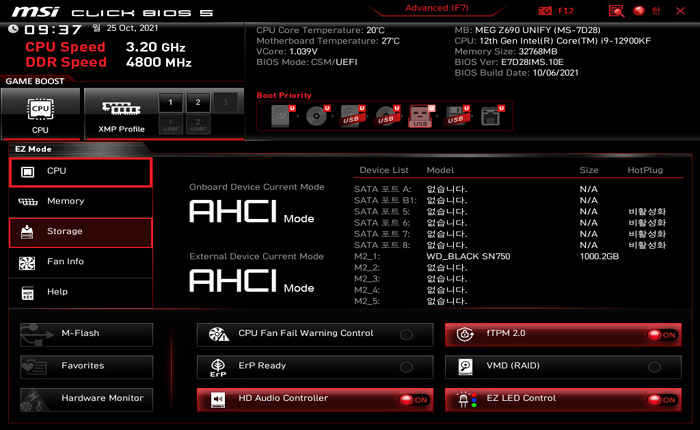The width and height of the screenshot is (700, 430).
Task: Open the BIOS search magnifier icon
Action: point(616,10)
